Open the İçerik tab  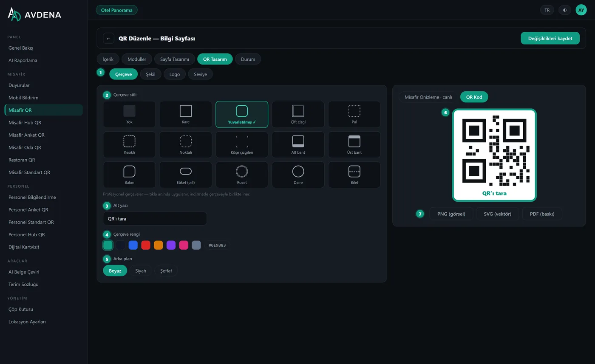pyautogui.click(x=108, y=59)
